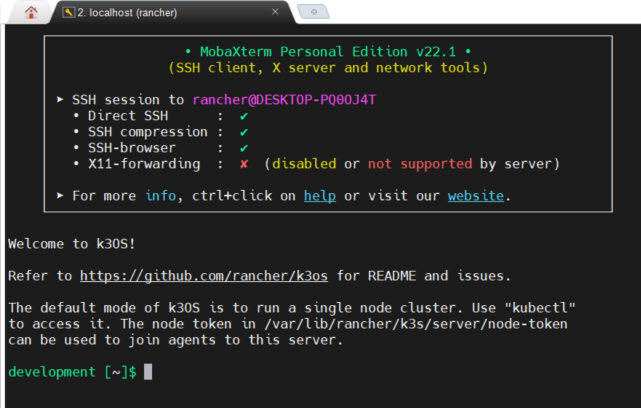Follow the help link in the banner
641x408 pixels.
pos(320,196)
